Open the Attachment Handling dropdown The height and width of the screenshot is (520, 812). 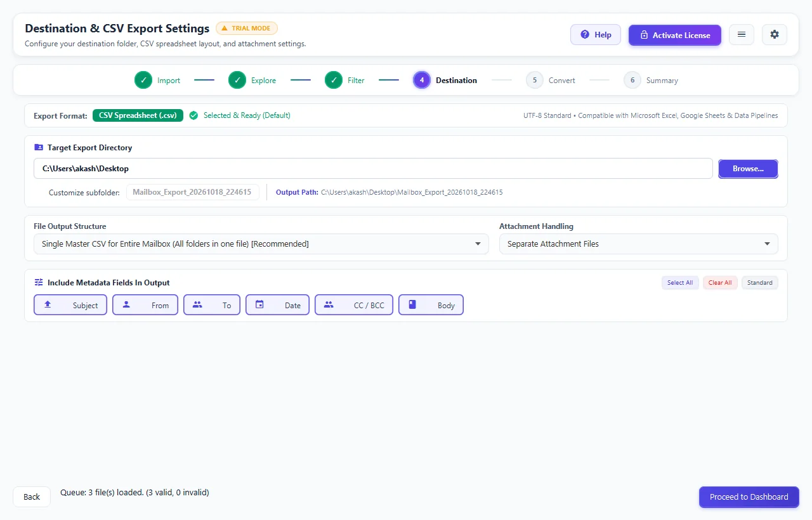pyautogui.click(x=639, y=244)
